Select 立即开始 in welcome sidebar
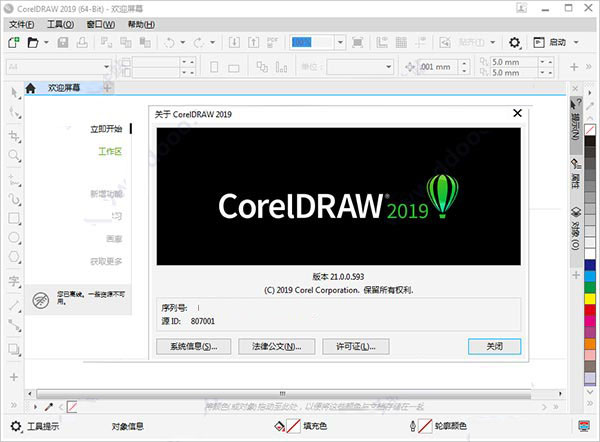600x442 pixels. pos(106,129)
